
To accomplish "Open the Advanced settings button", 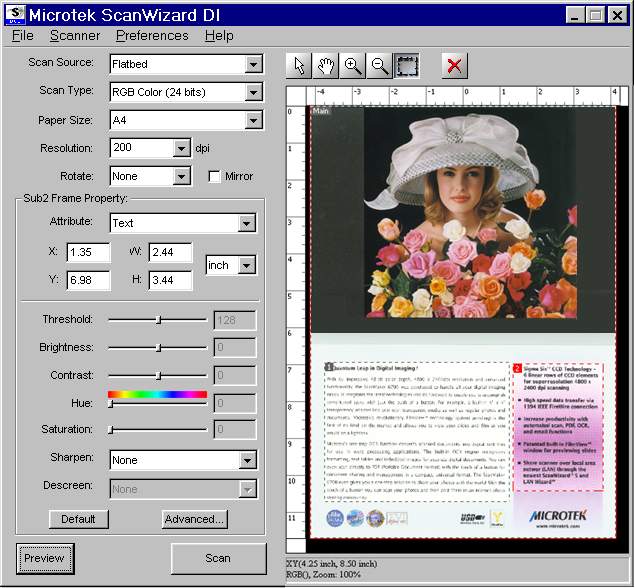I will [x=195, y=519].
